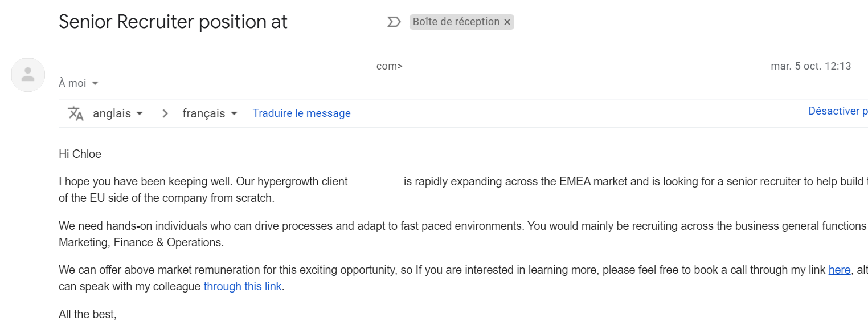Viewport: 868px width, 329px height.
Task: Click the Senior Recruiter position subject heading
Action: click(173, 22)
